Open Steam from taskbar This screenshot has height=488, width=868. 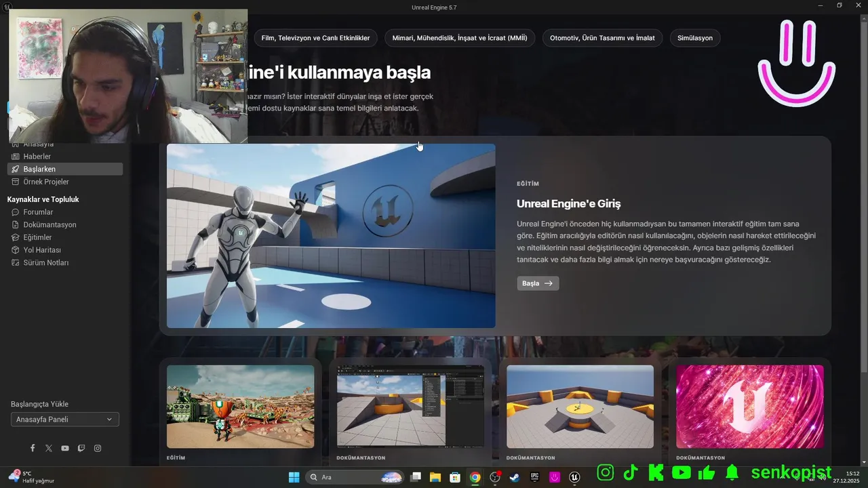[515, 477]
